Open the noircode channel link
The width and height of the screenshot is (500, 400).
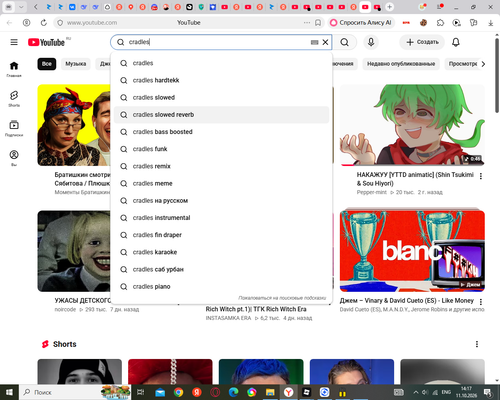click(65, 309)
